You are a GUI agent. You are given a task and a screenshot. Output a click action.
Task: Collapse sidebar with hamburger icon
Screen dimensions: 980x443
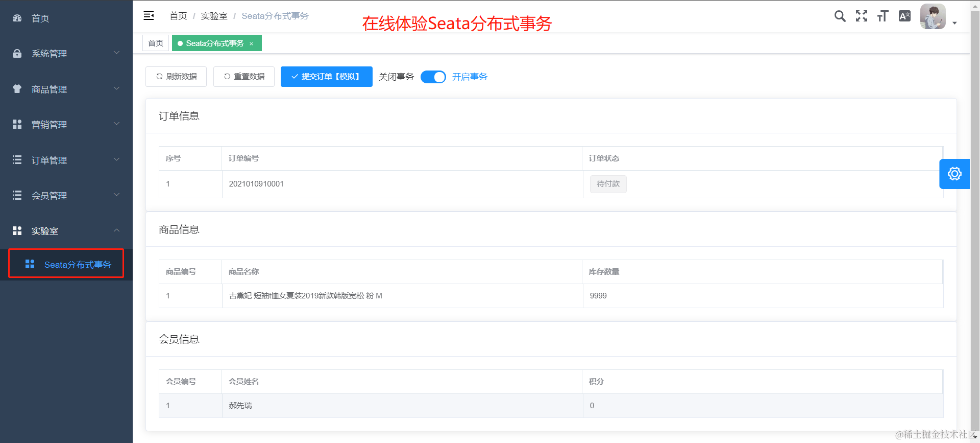pos(149,16)
